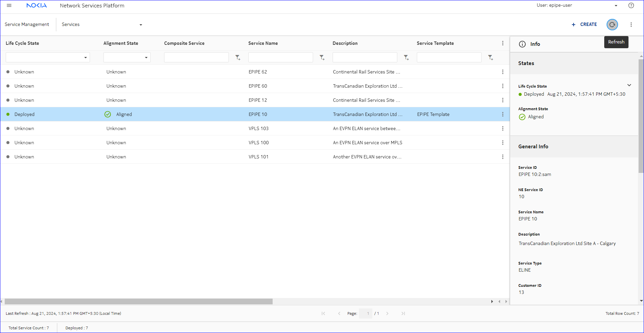The height and width of the screenshot is (333, 644).
Task: Open the Services view dropdown
Action: click(141, 25)
